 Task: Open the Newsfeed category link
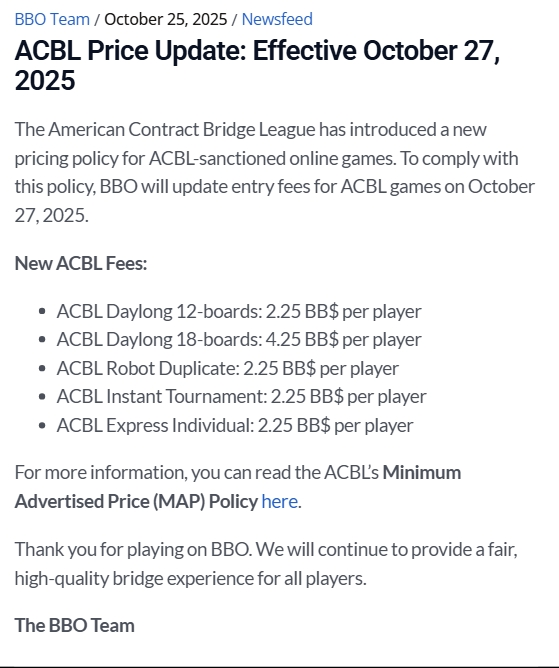tap(277, 19)
